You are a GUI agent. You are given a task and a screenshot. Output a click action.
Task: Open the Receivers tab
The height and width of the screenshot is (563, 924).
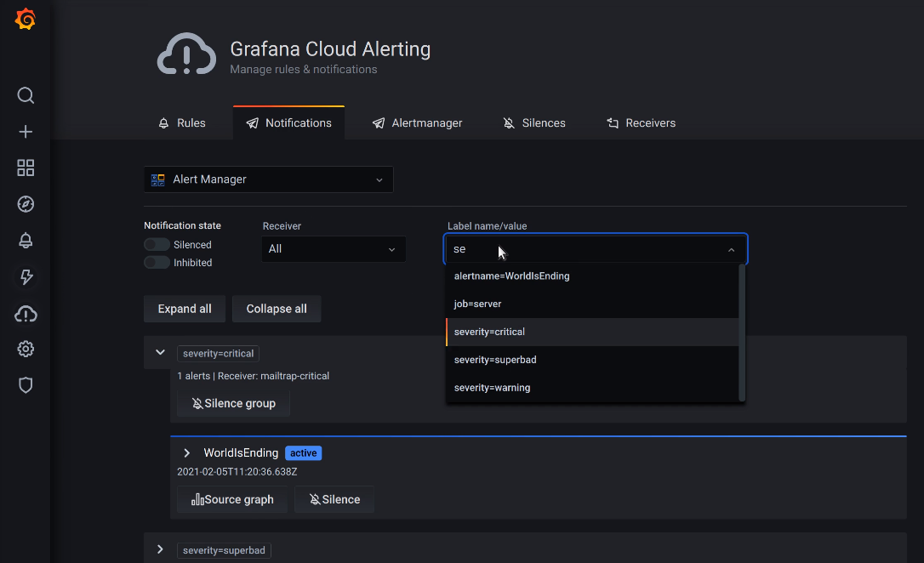coord(641,122)
